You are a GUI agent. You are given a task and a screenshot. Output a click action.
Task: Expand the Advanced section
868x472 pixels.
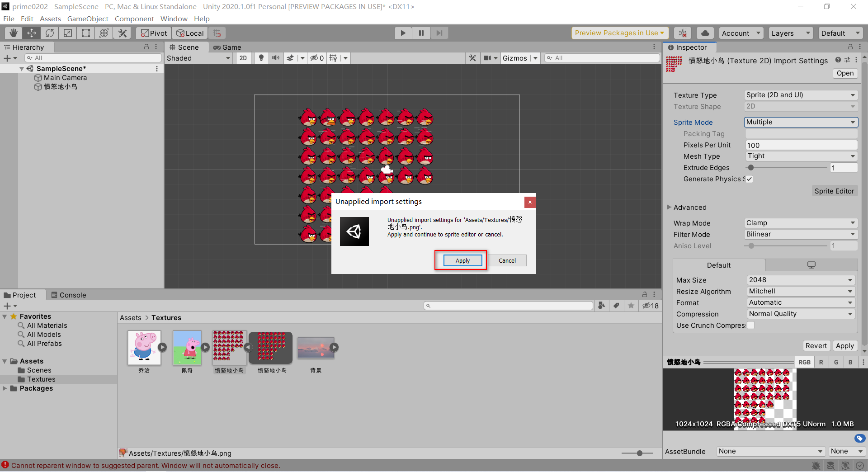coord(670,207)
